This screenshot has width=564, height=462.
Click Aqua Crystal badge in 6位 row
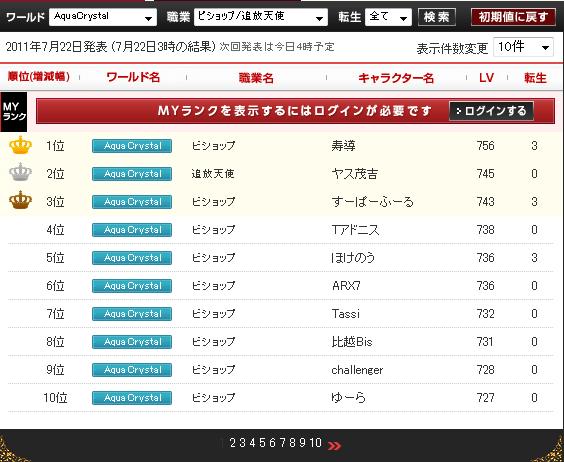[x=132, y=286]
